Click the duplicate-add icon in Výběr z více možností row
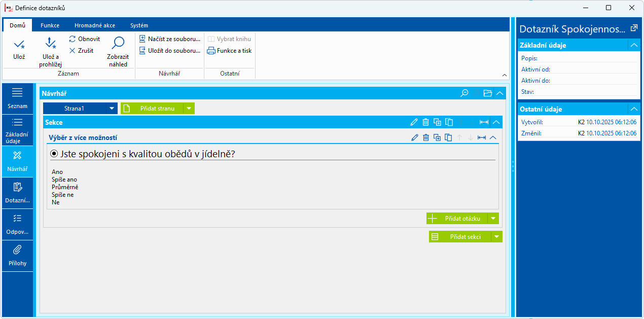The width and height of the screenshot is (644, 319). pyautogui.click(x=437, y=137)
